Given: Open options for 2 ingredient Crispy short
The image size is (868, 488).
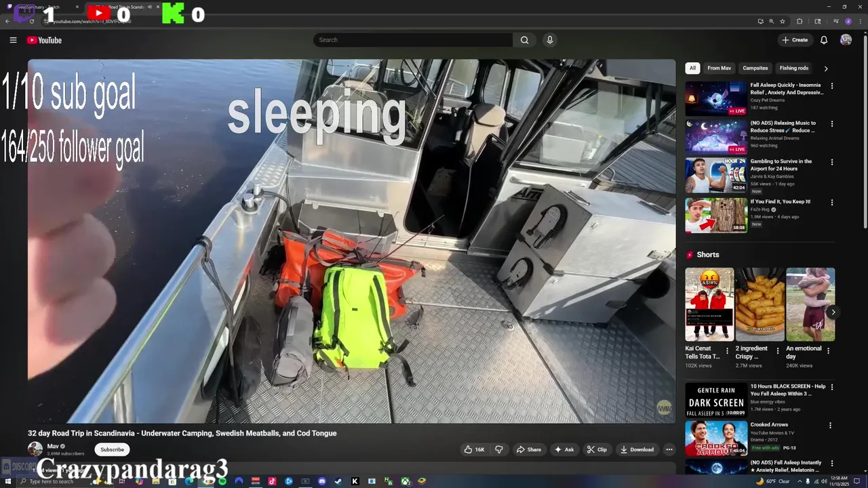Looking at the screenshot, I should tap(778, 351).
